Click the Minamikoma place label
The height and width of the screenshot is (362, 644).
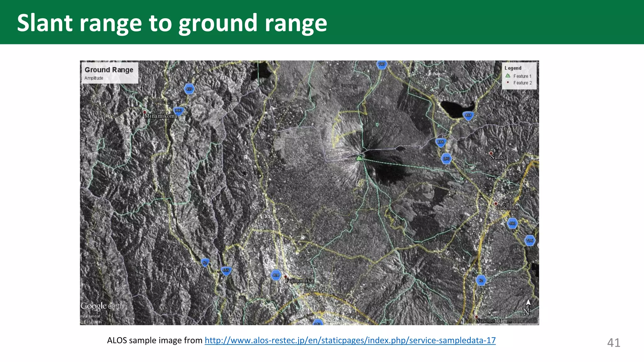(x=161, y=116)
